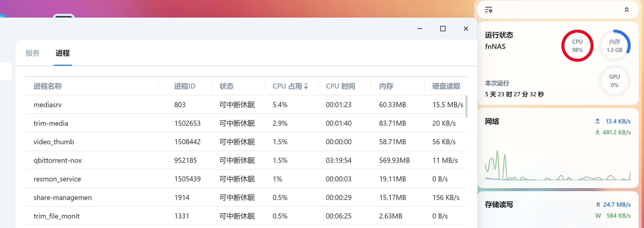
Task: Click the 内存 1.3 GB gauge ring
Action: click(614, 46)
